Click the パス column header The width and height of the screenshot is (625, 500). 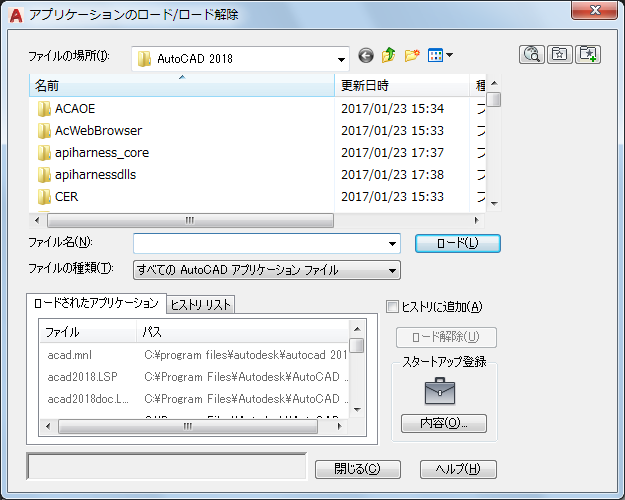pos(242,332)
